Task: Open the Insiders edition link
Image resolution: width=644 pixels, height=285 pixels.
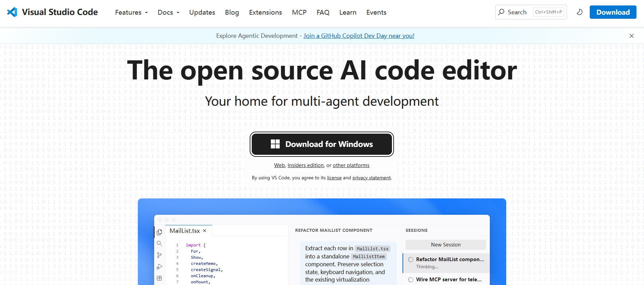Action: point(306,165)
